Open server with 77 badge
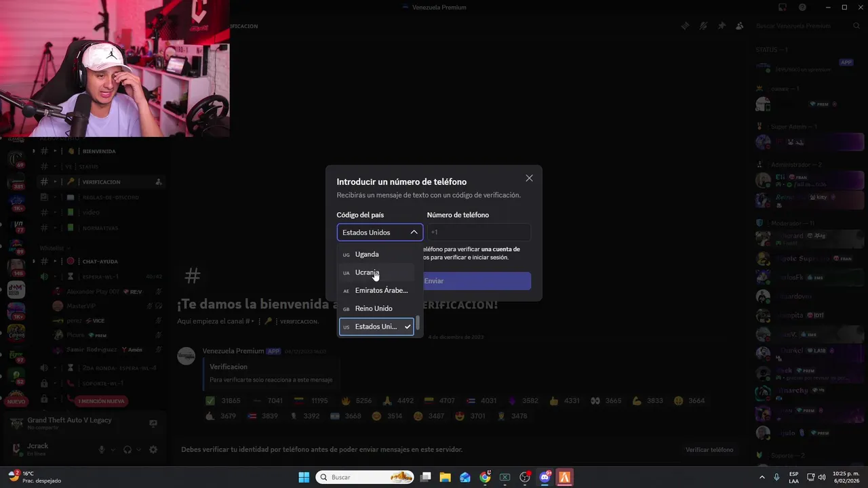The width and height of the screenshot is (868, 488). click(16, 226)
